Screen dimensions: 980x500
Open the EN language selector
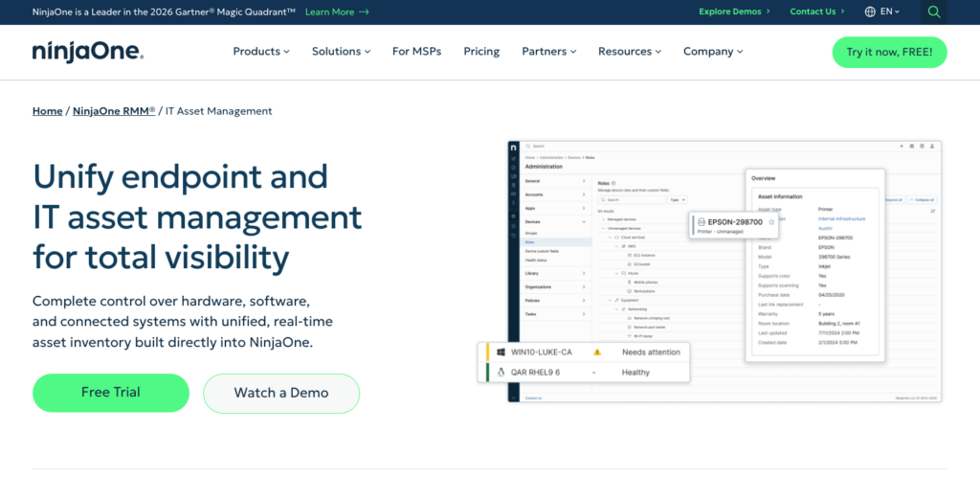(889, 11)
